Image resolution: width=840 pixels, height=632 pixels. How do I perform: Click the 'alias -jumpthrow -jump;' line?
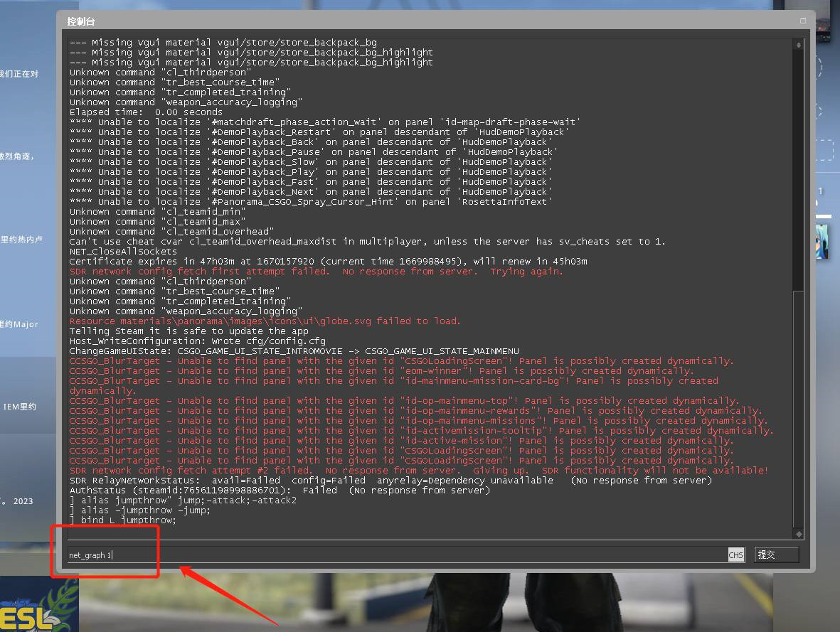[140, 510]
